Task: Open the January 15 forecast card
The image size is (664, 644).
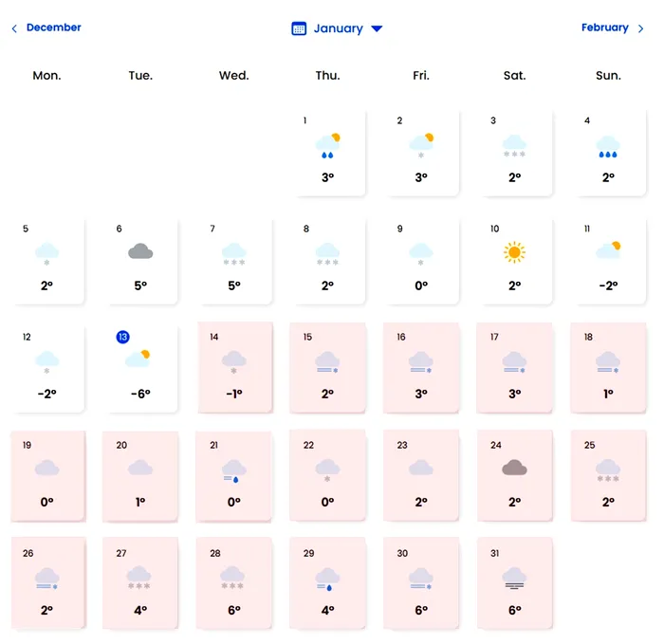Action: [x=327, y=368]
